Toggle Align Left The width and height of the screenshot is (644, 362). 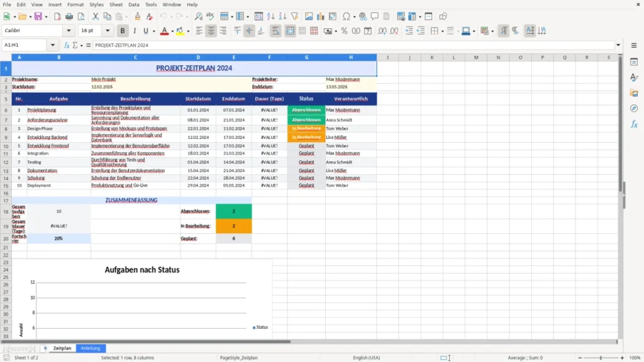199,31
